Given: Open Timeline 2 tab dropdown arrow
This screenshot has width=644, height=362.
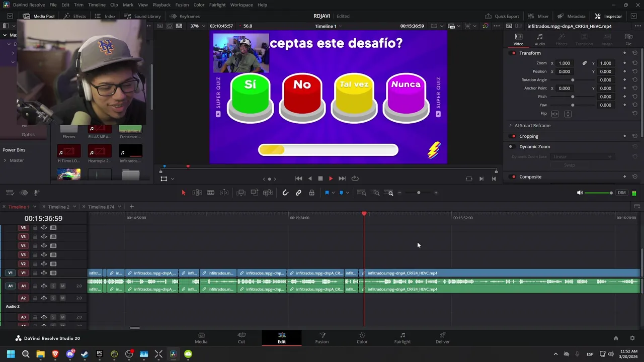Looking at the screenshot, I should (x=73, y=207).
